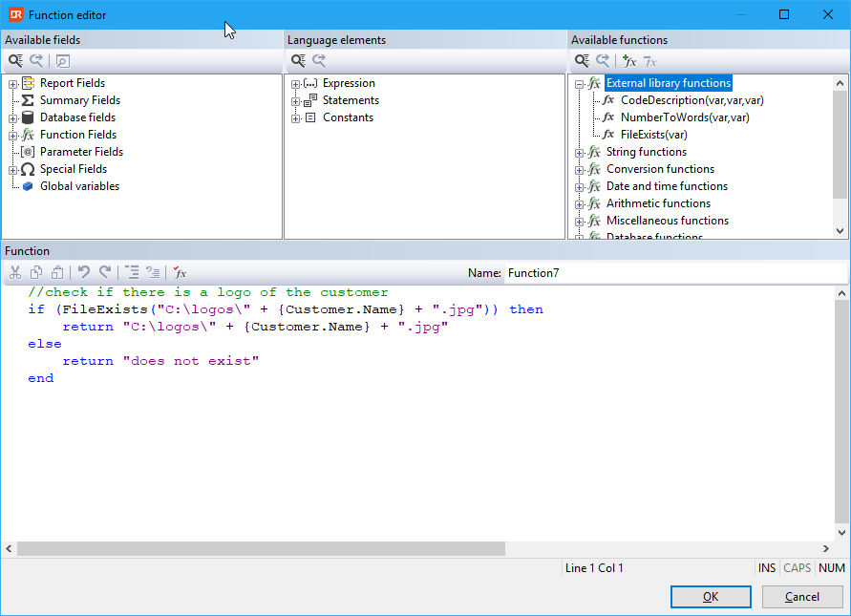
Task: Click the find icon in the Available fields toolbar
Action: [x=15, y=61]
